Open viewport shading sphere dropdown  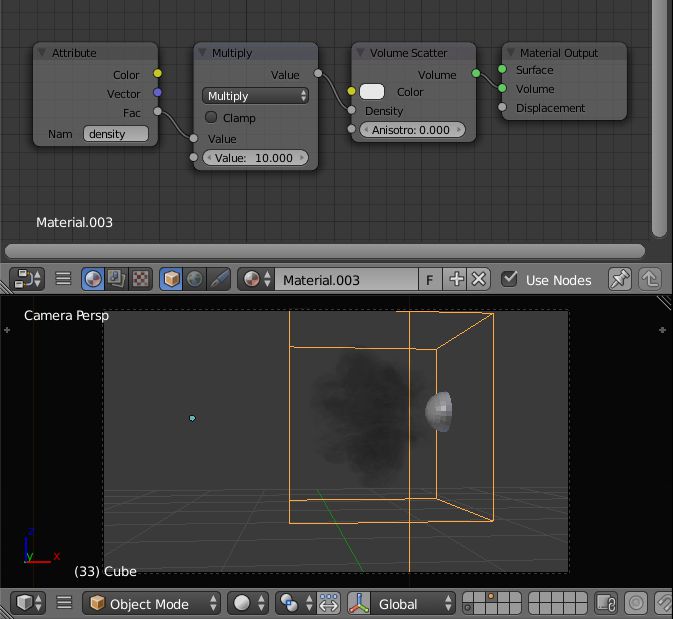pos(248,603)
